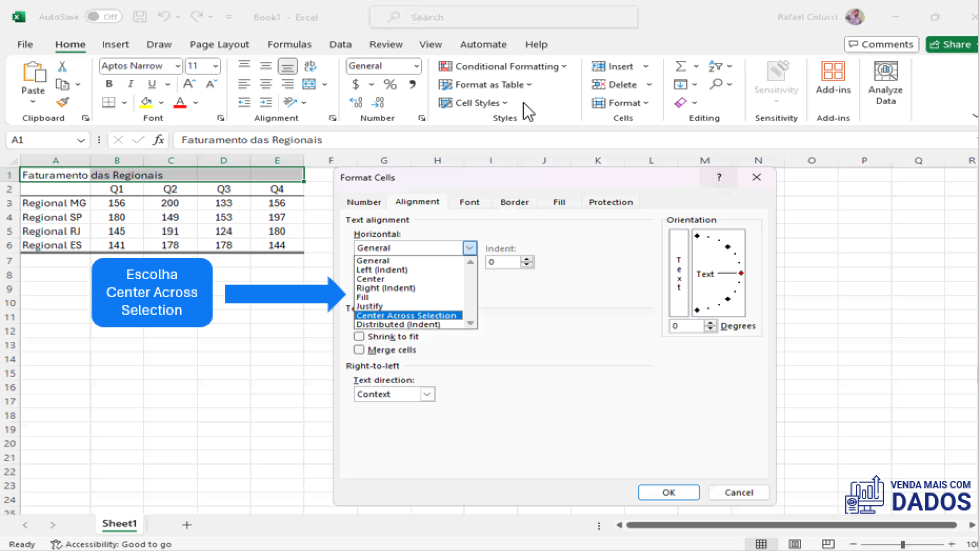Open the Text direction dropdown

pos(426,394)
